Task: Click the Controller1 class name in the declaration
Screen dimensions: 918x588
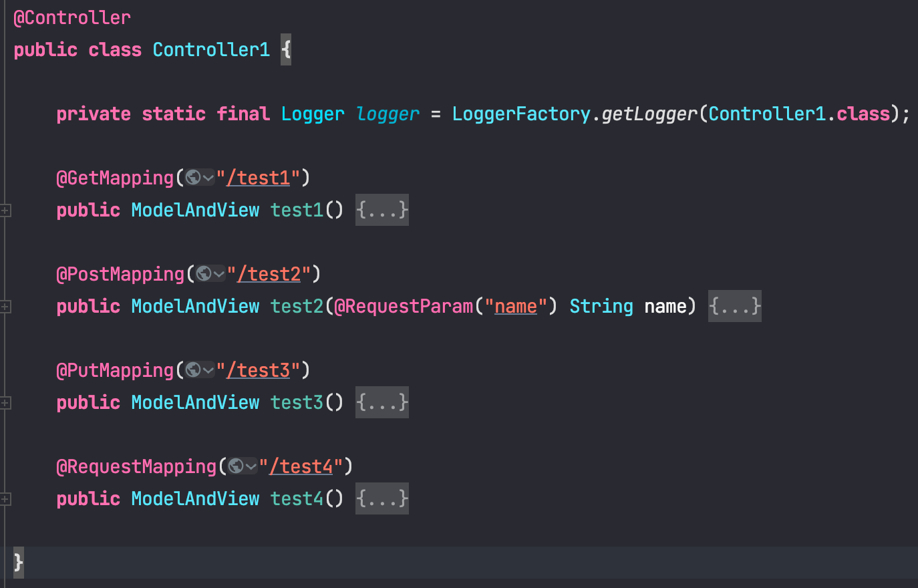Action: pyautogui.click(x=211, y=49)
